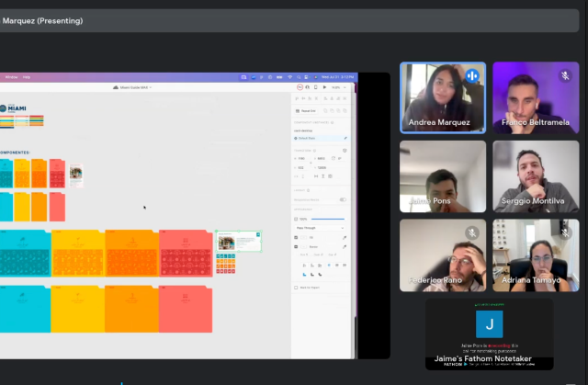Screen dimensions: 588x385
Task: Click the pencil edit icon beside Default State
Action: point(345,139)
